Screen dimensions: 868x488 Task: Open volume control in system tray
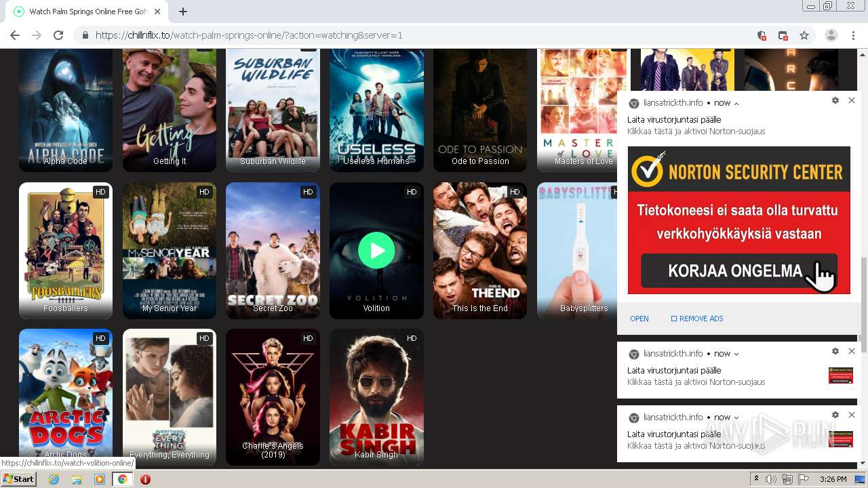point(771,479)
